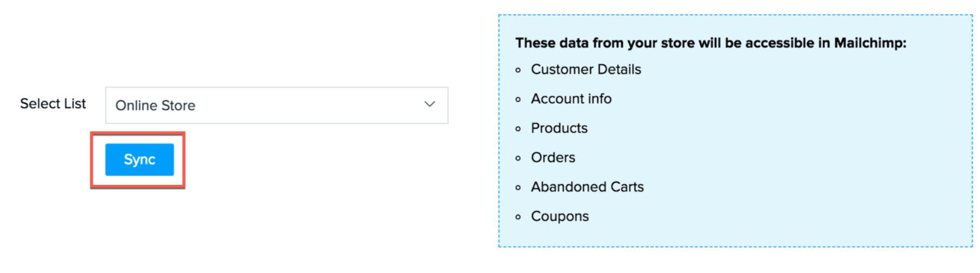Click the bullet beside Customer Details
The height and width of the screenshot is (273, 980).
click(518, 70)
